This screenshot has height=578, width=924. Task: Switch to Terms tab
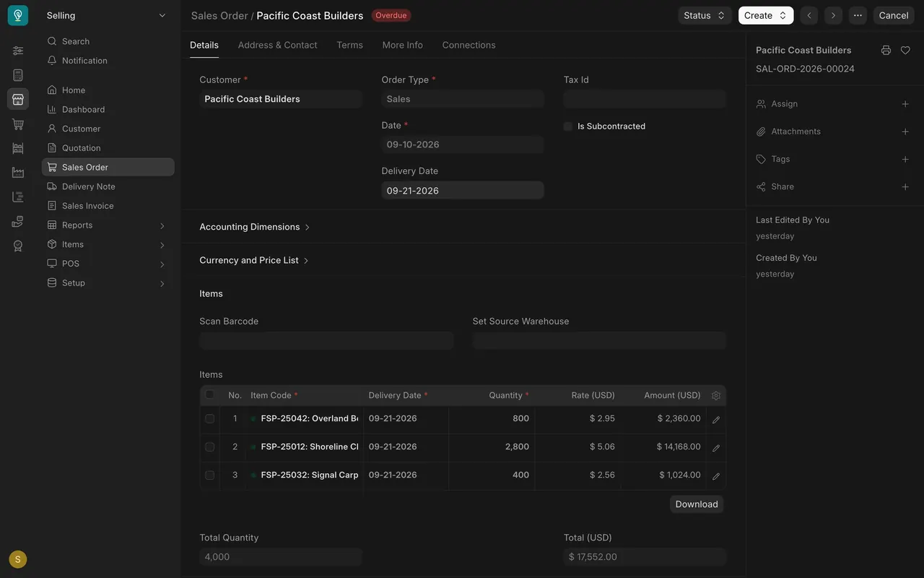tap(349, 45)
